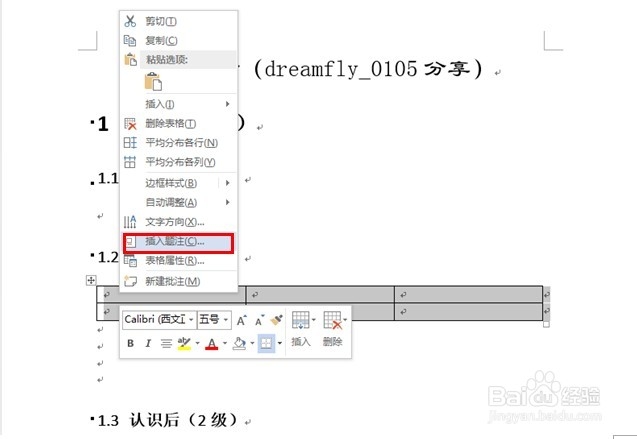The height and width of the screenshot is (439, 637).
Task: Apply the red font color
Action: tap(212, 344)
